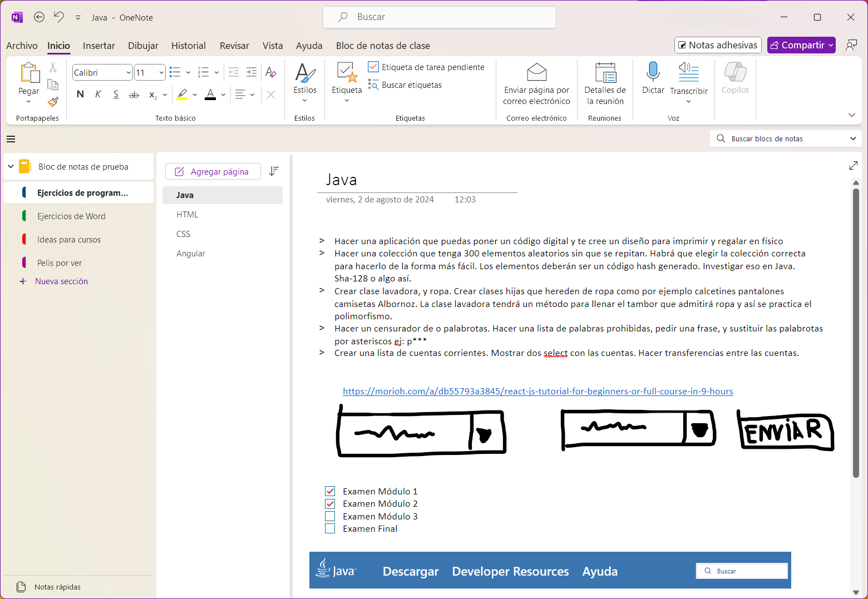
Task: Collapse the ribbon with chevron
Action: coord(851,115)
